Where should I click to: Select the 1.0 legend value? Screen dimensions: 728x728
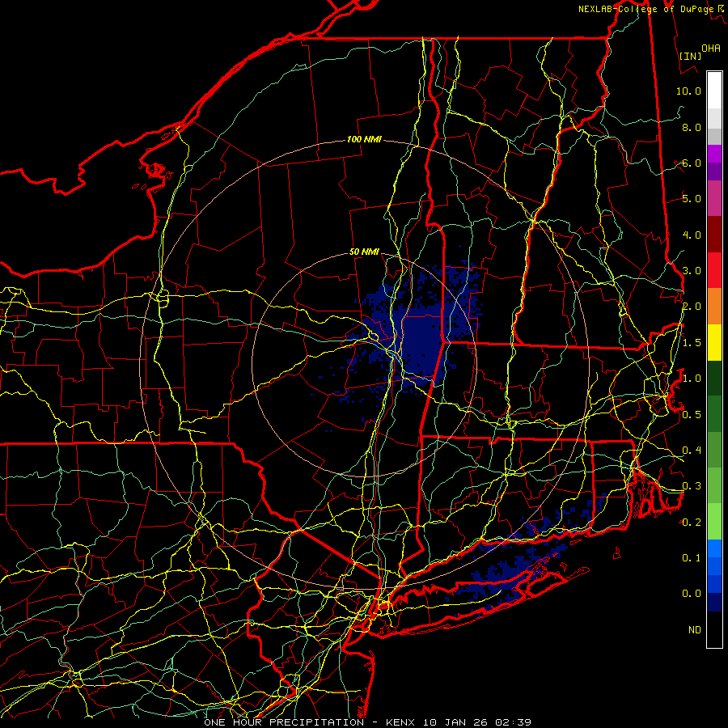(692, 379)
